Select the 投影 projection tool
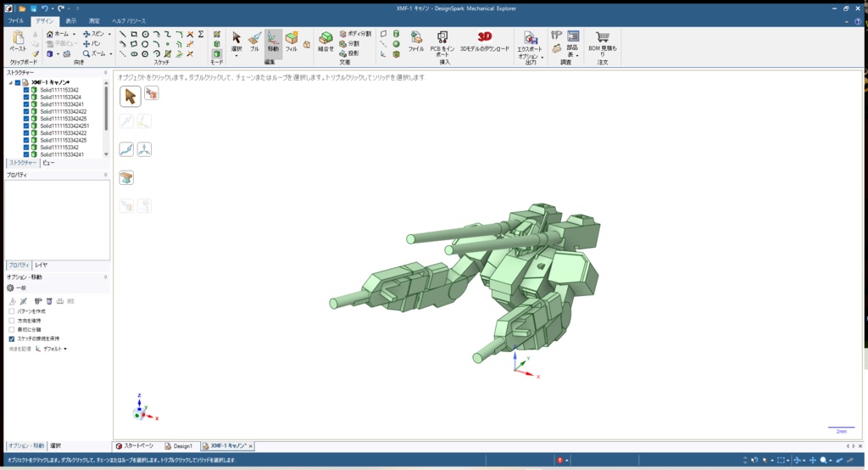The image size is (868, 470). tap(349, 53)
